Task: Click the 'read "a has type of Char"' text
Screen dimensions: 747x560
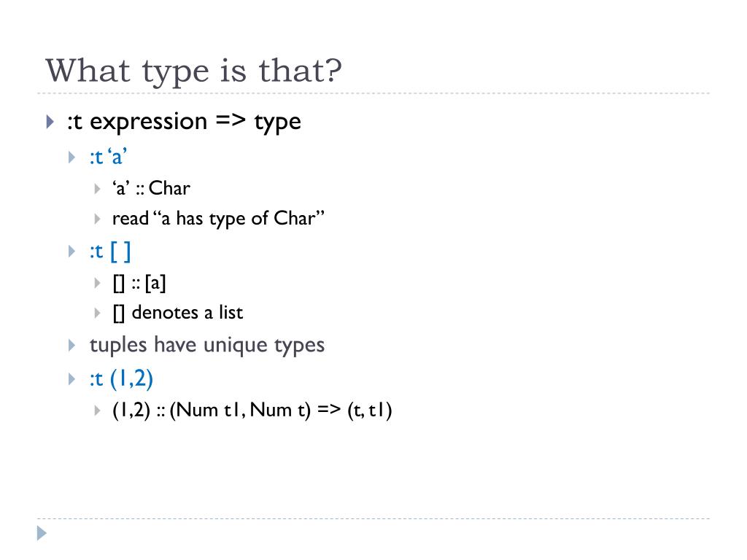Action: [x=218, y=219]
